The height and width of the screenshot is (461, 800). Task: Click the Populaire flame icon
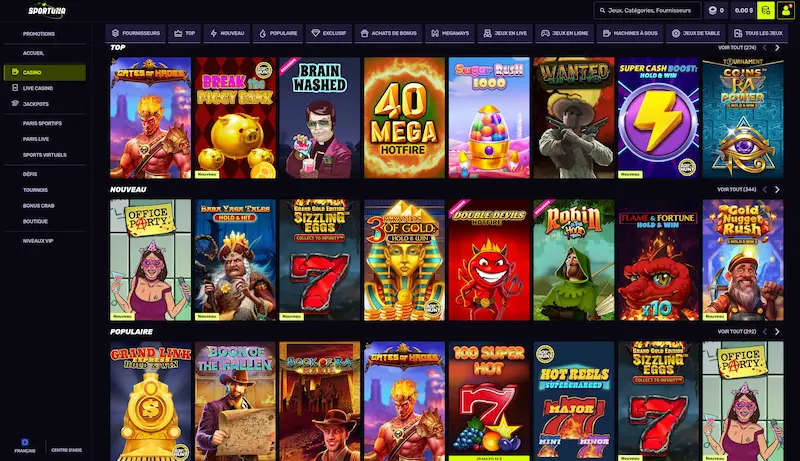pos(263,33)
